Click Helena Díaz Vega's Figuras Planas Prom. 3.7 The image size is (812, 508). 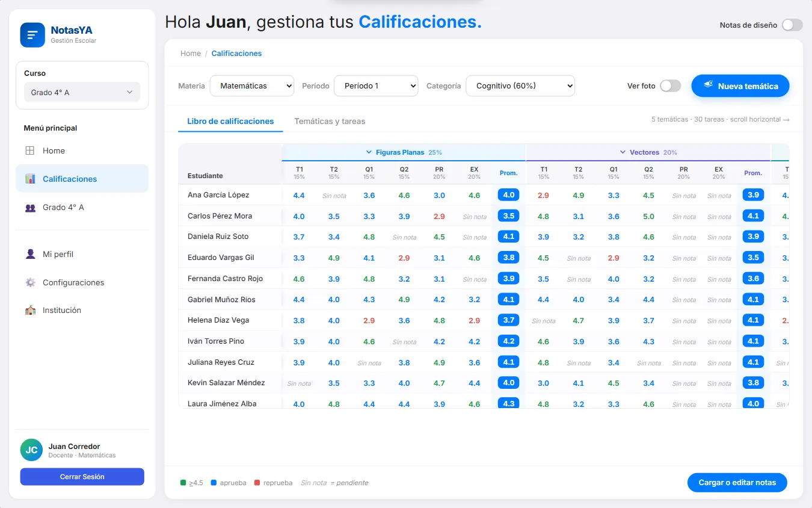point(509,320)
